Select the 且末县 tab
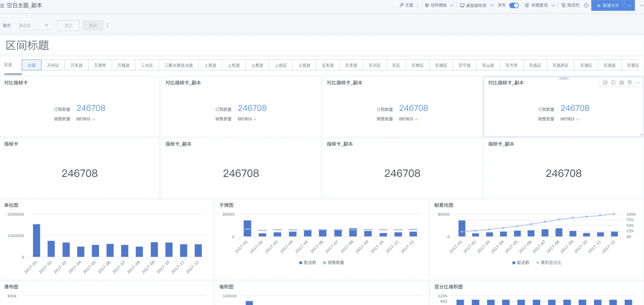 click(x=327, y=65)
